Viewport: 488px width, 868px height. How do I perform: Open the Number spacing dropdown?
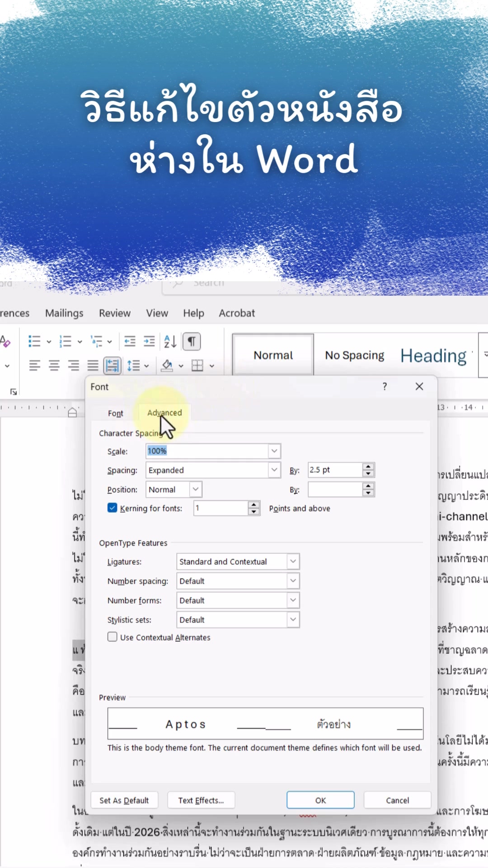pos(293,581)
